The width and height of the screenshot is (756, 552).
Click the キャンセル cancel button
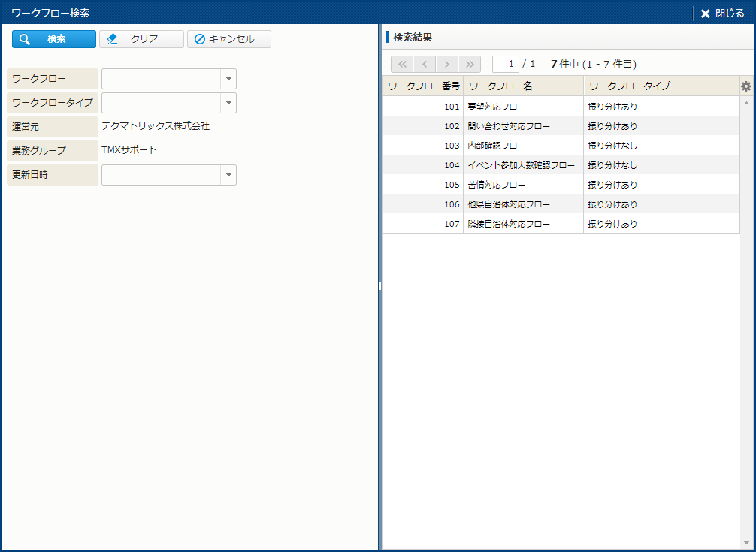point(229,39)
